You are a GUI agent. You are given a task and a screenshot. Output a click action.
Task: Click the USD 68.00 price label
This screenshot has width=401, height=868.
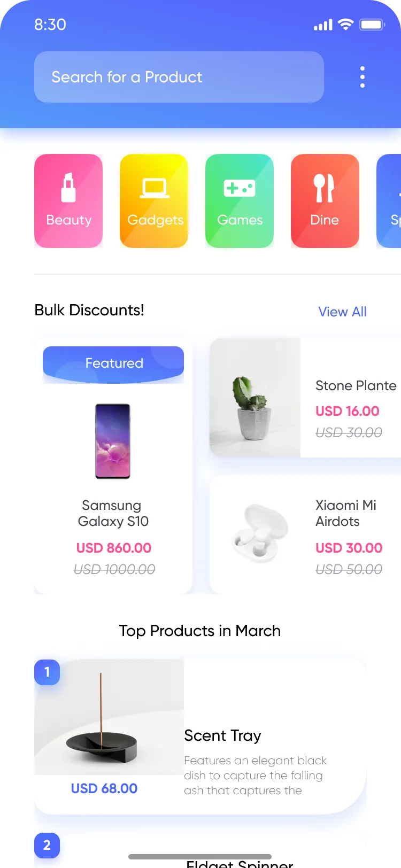(x=104, y=788)
